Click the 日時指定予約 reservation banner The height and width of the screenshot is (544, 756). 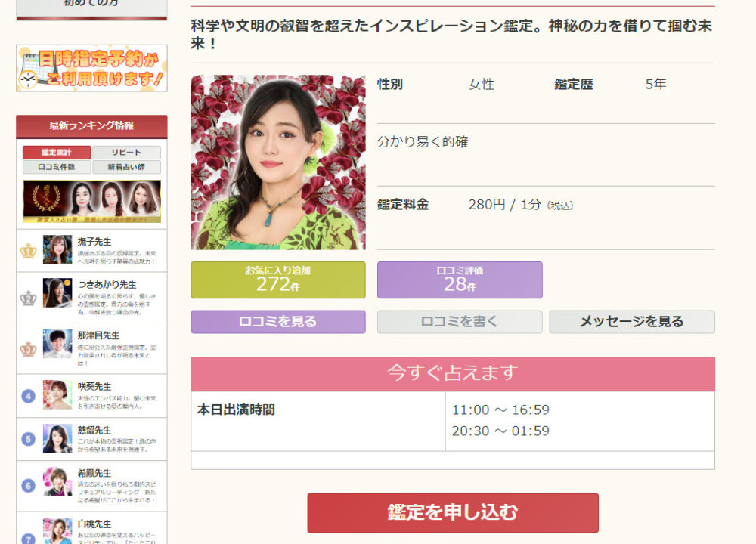point(91,68)
